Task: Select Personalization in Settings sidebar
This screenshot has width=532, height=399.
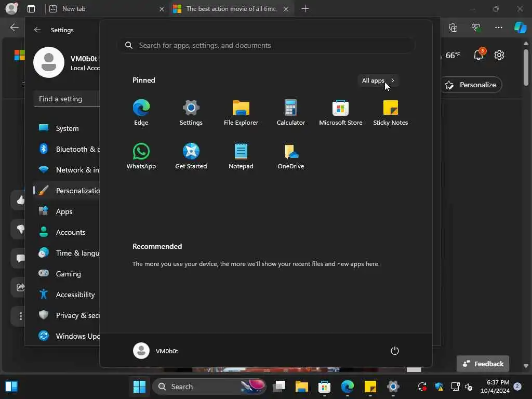Action: tap(66, 191)
